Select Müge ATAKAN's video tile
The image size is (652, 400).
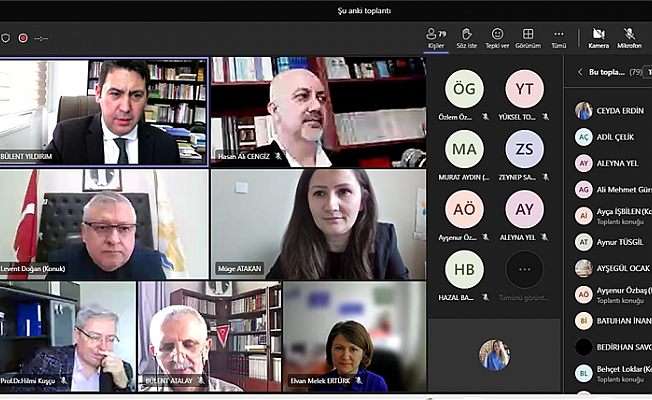pos(315,224)
